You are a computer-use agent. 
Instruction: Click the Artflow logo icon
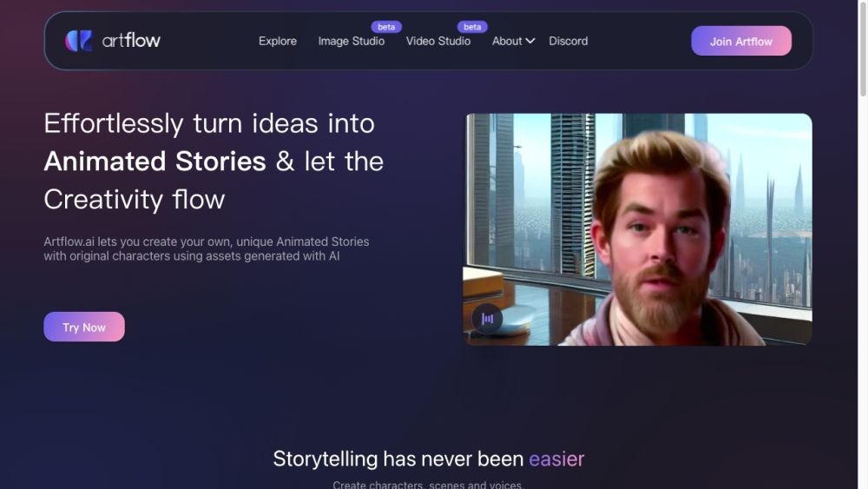pyautogui.click(x=78, y=41)
